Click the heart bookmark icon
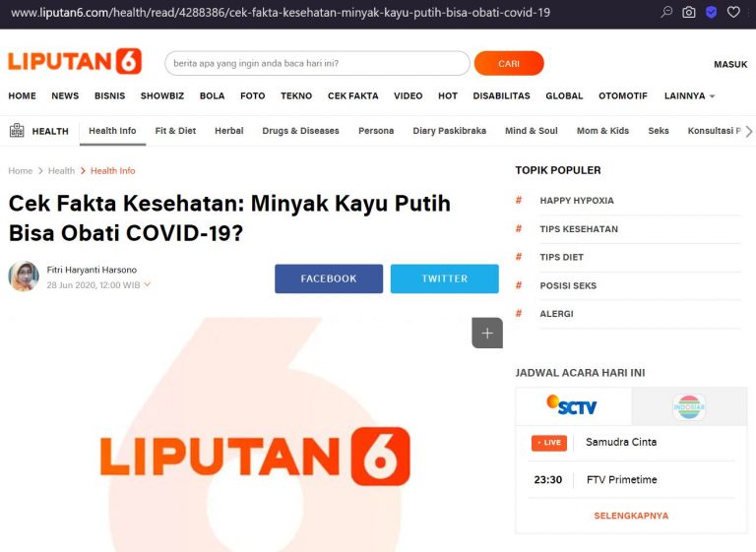The width and height of the screenshot is (756, 552). 733,12
